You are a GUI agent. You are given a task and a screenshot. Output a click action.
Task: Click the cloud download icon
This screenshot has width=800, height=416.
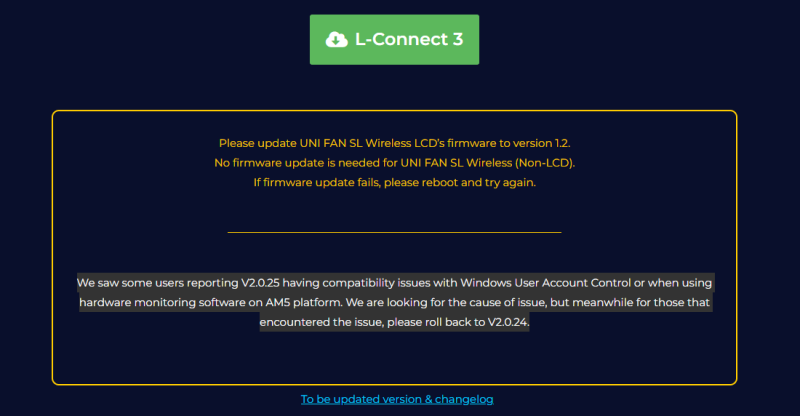[336, 40]
